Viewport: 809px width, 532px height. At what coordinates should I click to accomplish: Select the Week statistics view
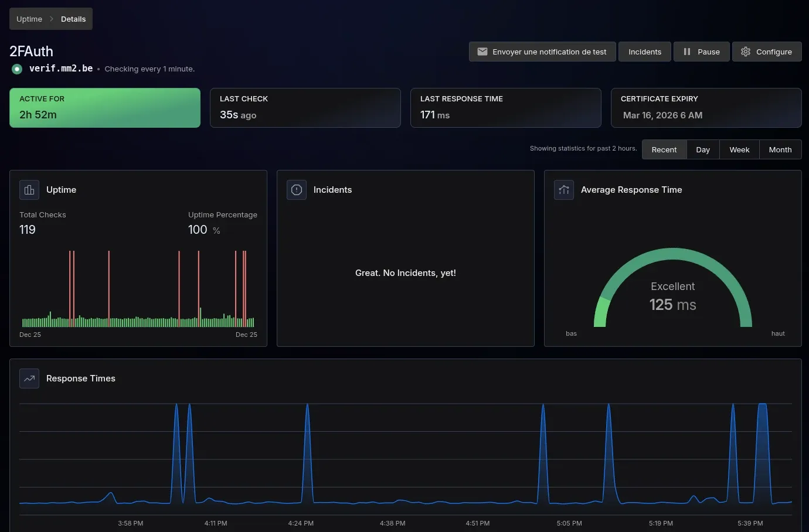739,149
